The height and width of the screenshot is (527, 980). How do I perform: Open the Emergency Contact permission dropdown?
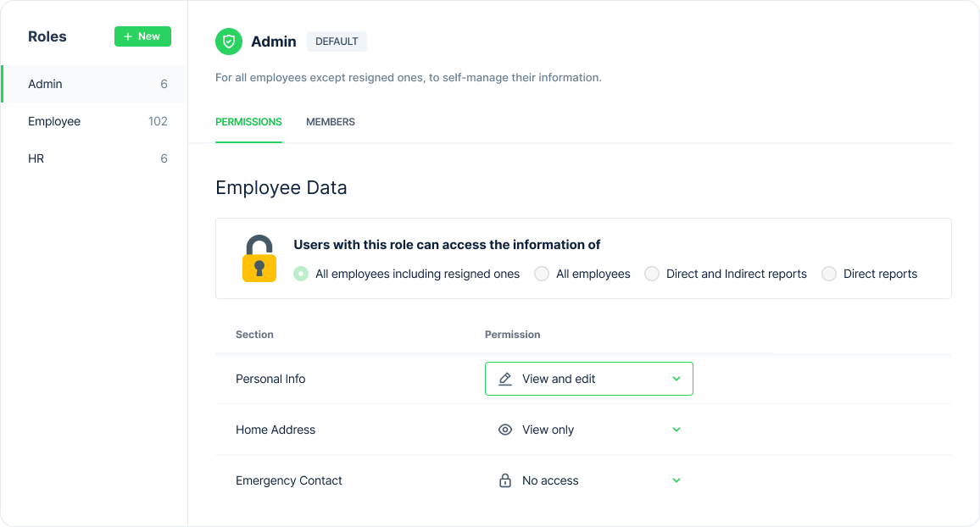tap(676, 480)
